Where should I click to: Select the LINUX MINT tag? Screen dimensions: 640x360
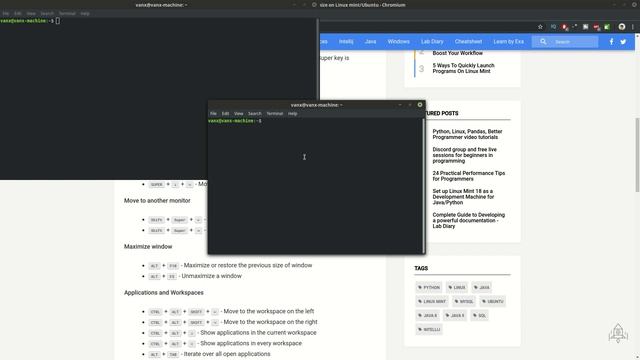click(432, 302)
